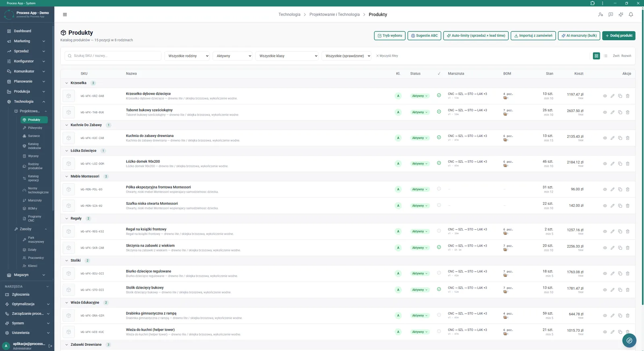
Task: Open Marszruty in sidebar
Action: (x=35, y=200)
